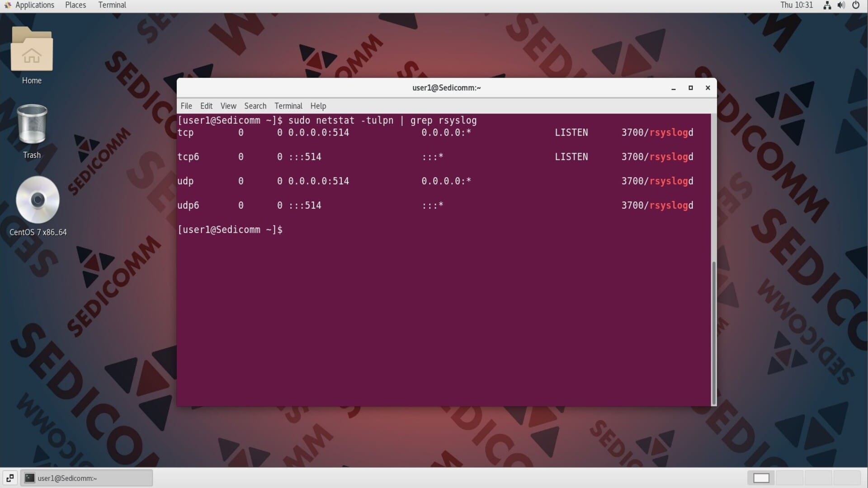Open the CentOS 7 x86_64 disc icon

click(38, 200)
